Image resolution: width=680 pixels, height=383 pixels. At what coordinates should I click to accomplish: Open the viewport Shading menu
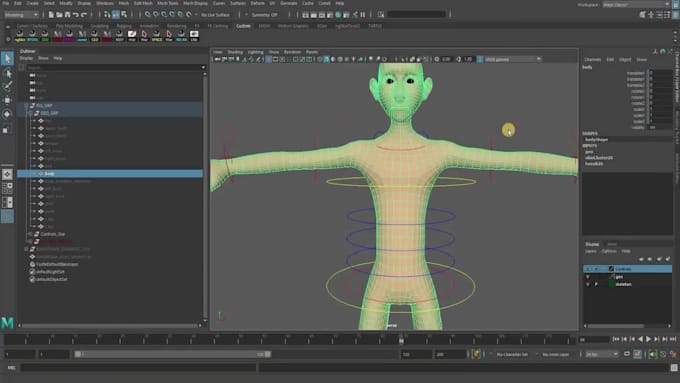click(235, 52)
